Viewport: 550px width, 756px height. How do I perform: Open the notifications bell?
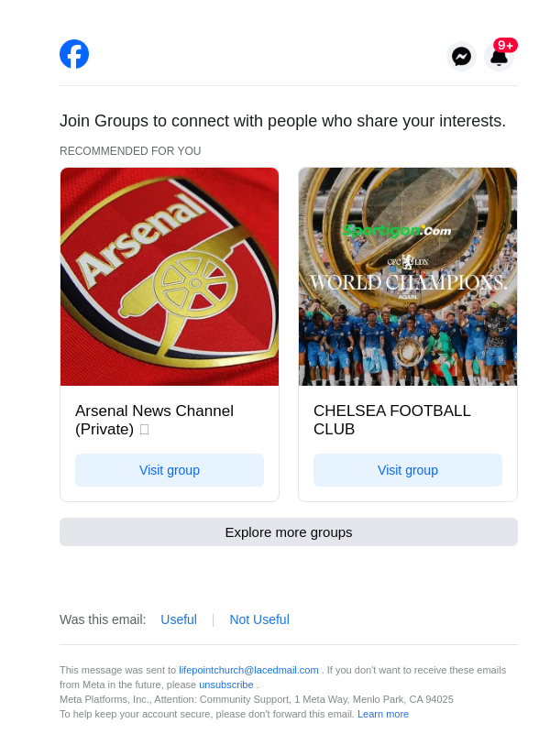(499, 59)
